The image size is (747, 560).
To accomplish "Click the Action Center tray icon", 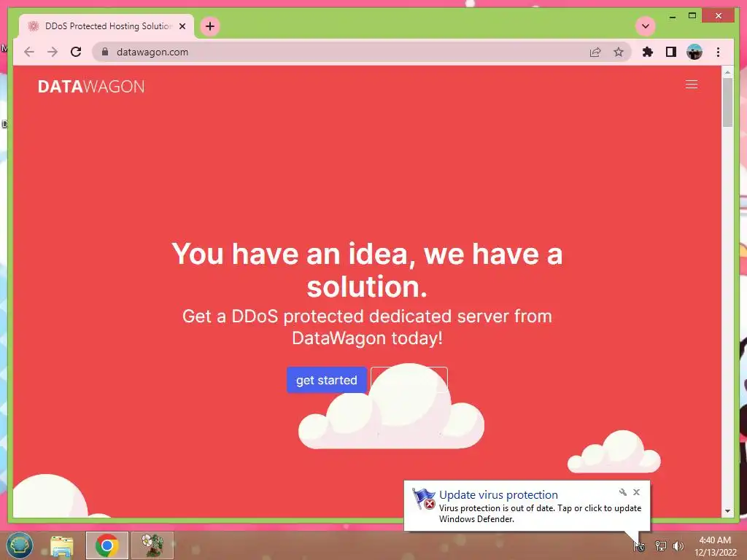I will (x=639, y=545).
